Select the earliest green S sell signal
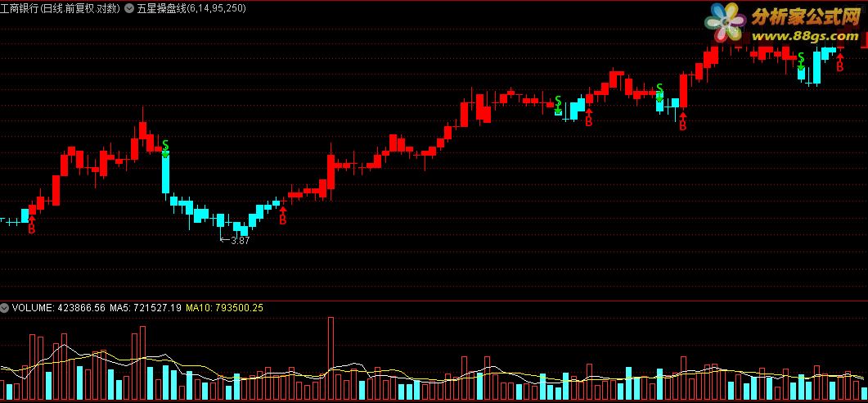The width and height of the screenshot is (868, 403). point(165,147)
